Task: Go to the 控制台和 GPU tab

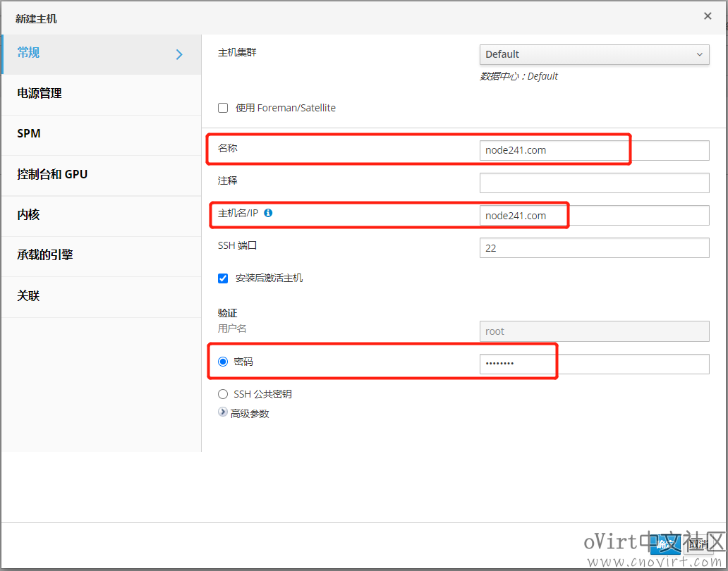Action: coord(101,176)
